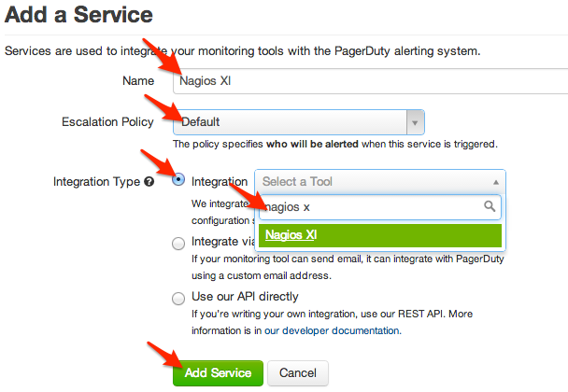The image size is (568, 392).
Task: Click the Integration Type help question-mark icon
Action: click(149, 182)
